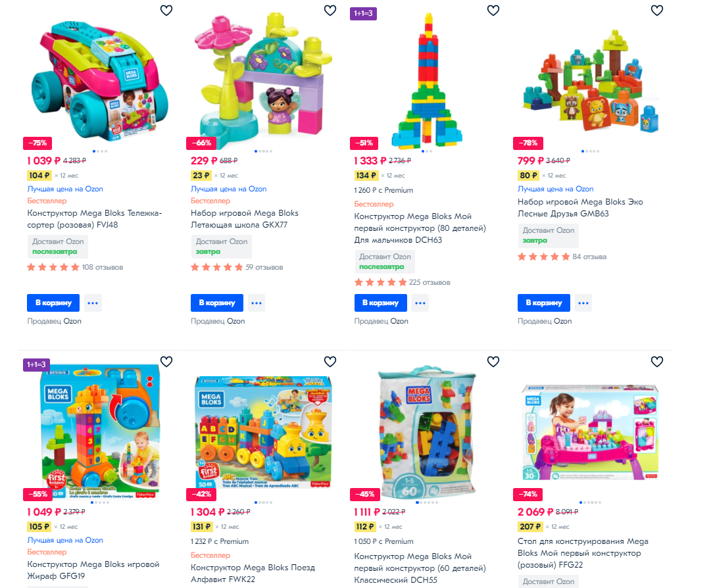Image resolution: width=713 pixels, height=588 pixels.
Task: Toggle favorite heart for Лесные Друзья GMB63
Action: 657,10
